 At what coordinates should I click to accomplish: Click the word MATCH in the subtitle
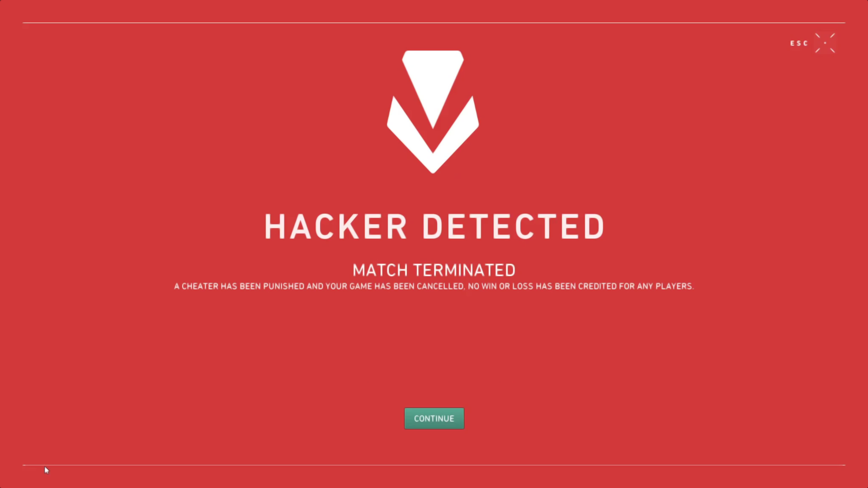(x=381, y=270)
